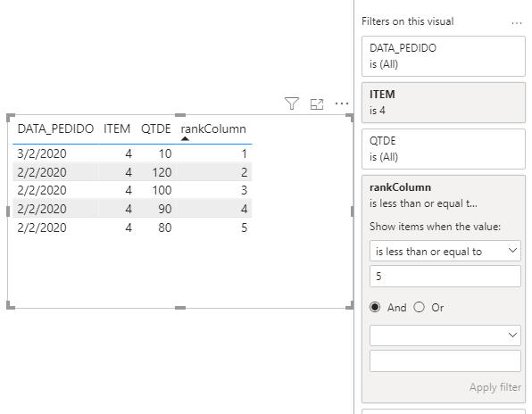
Task: Collapse the rankColumn filter card header
Action: 444,195
